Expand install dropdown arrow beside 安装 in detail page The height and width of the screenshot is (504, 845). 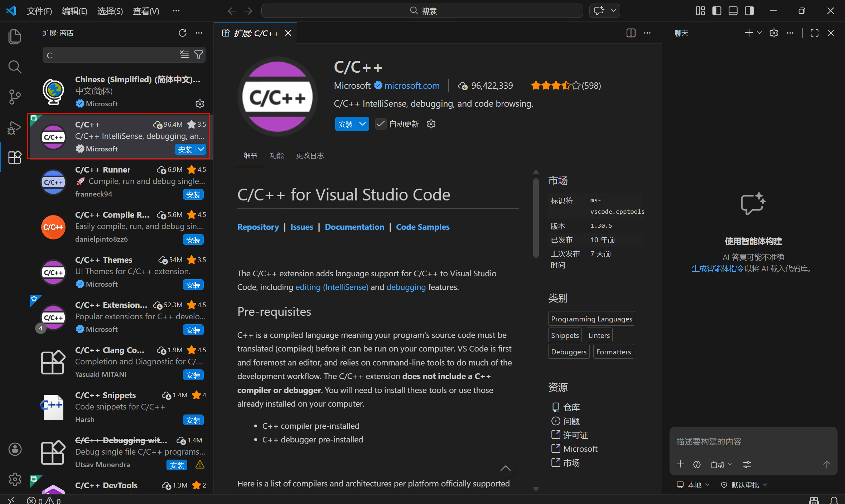[x=363, y=124]
